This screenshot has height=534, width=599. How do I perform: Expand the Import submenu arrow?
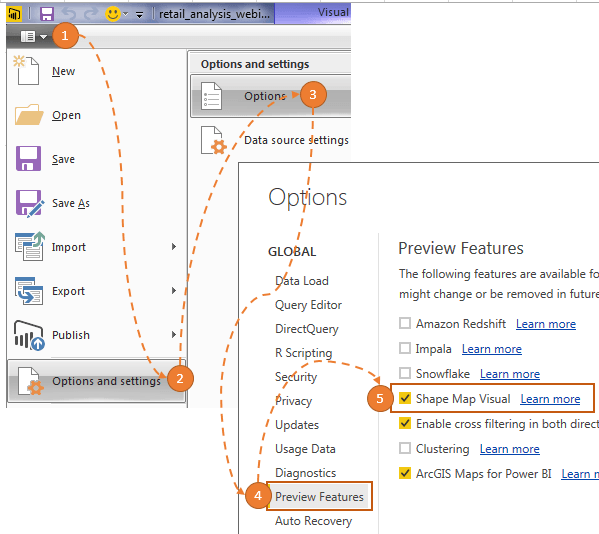(174, 246)
